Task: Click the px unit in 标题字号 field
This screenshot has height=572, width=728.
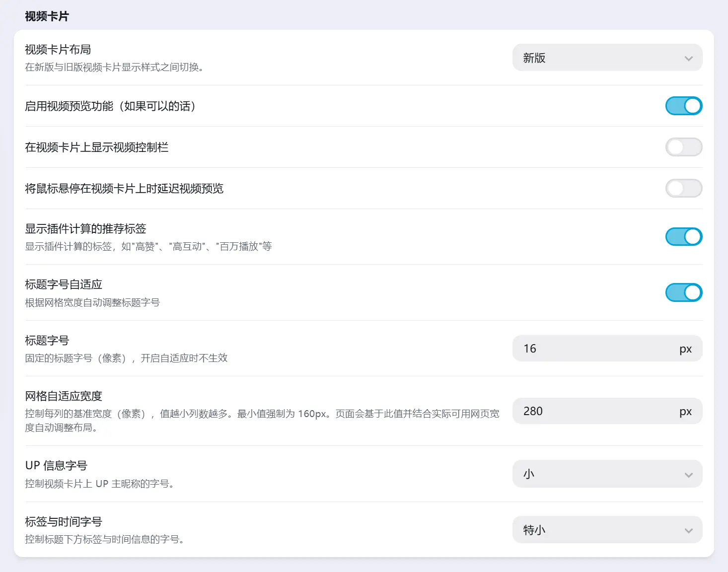Action: 685,349
